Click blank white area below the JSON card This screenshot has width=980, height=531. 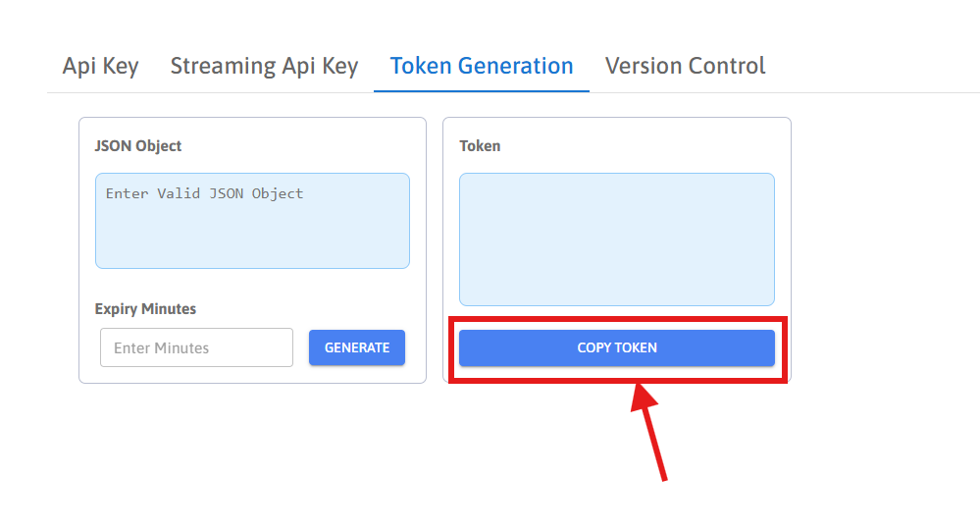pos(252,451)
